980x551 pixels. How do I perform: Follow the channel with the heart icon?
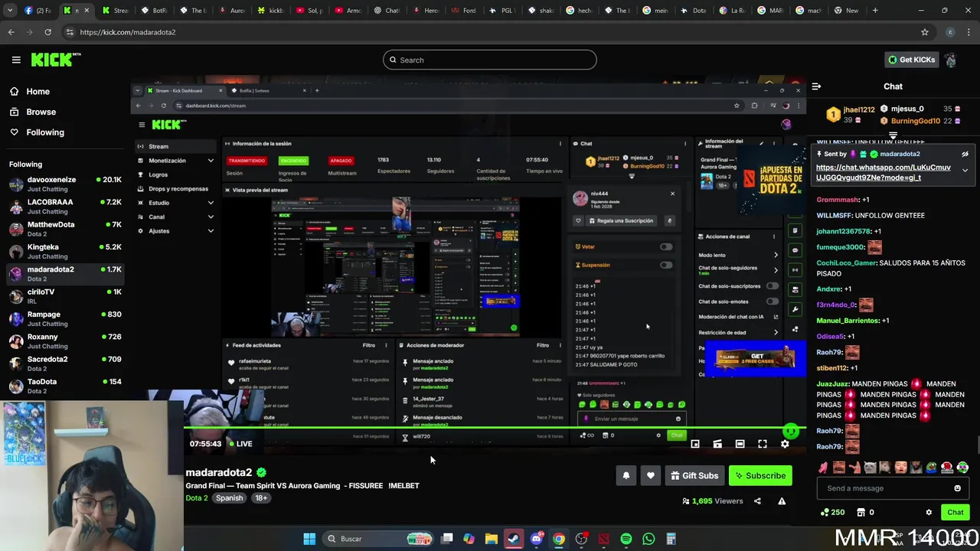click(x=650, y=475)
